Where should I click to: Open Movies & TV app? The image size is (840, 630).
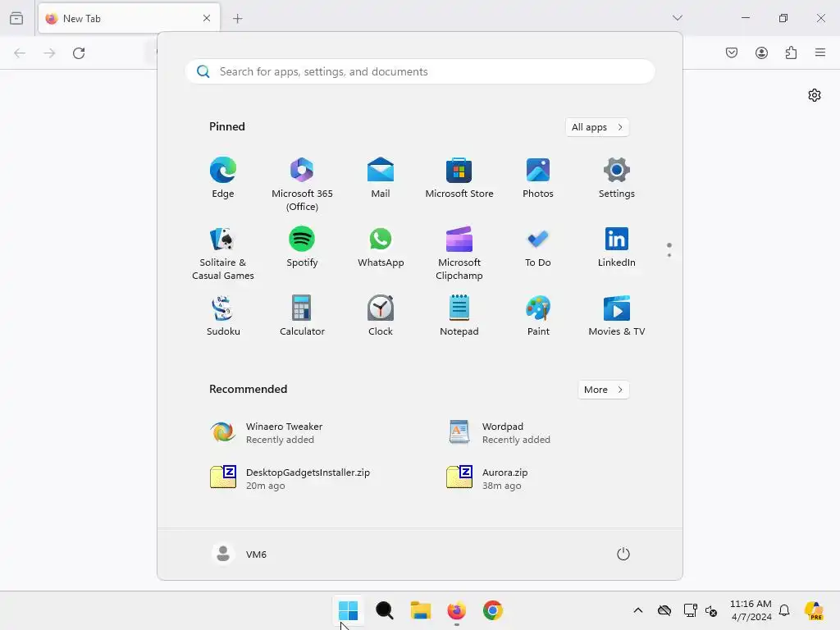(617, 316)
